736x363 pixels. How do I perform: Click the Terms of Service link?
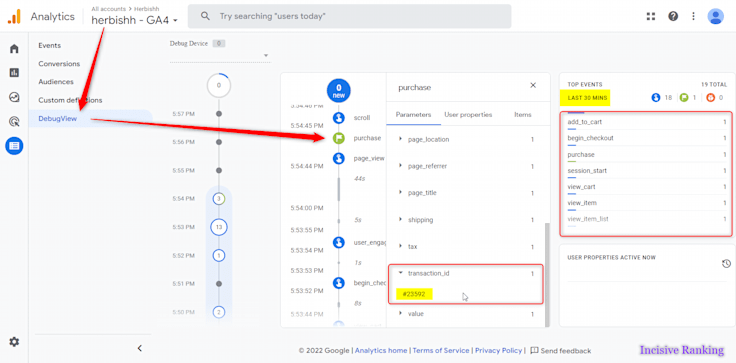click(x=440, y=350)
